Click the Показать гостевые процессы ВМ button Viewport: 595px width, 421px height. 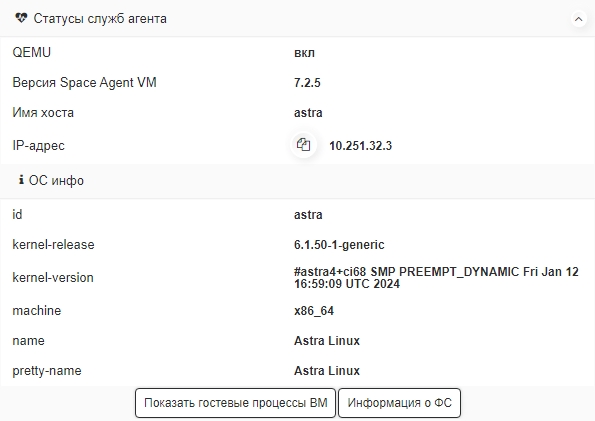point(235,402)
